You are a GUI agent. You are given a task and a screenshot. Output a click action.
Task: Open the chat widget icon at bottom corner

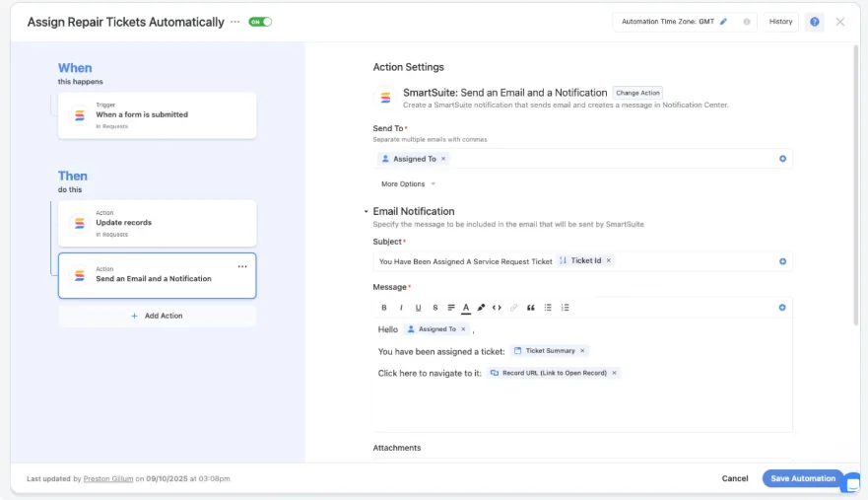pos(852,484)
